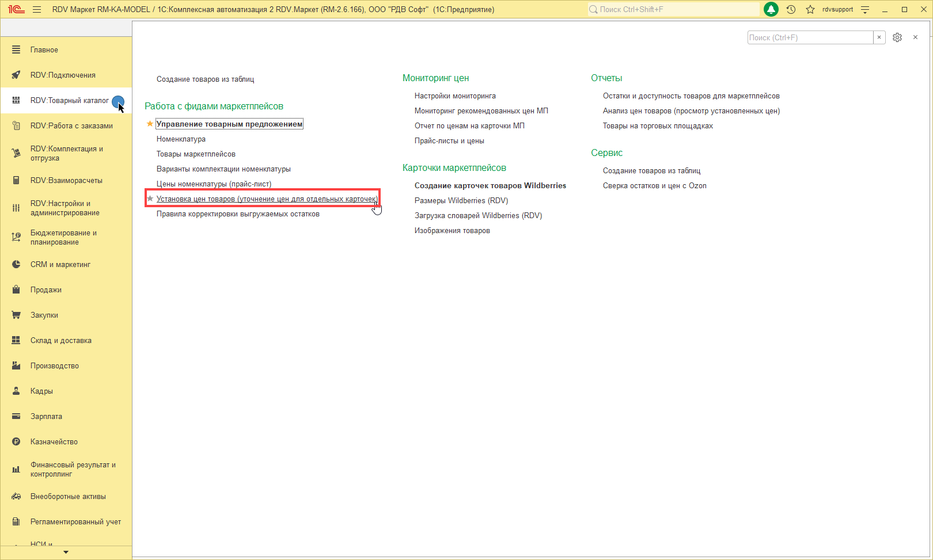Click the calculator icon for RDV:Взаиморасчеты
Image resolution: width=933 pixels, height=560 pixels.
(x=16, y=180)
